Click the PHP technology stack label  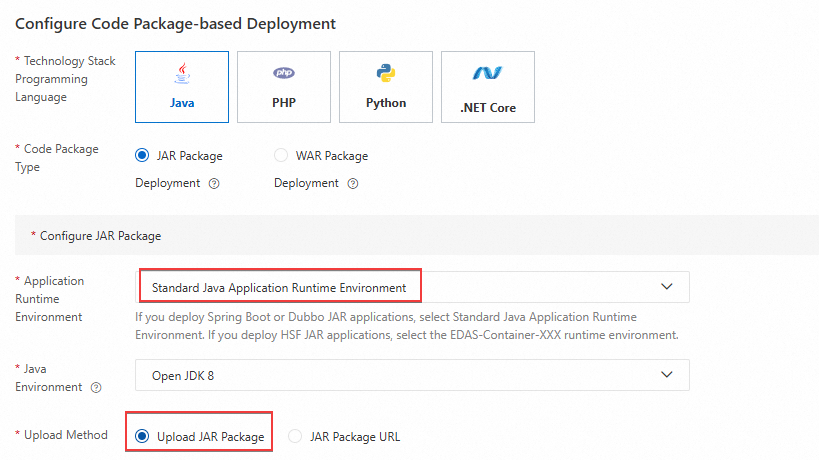[x=284, y=103]
